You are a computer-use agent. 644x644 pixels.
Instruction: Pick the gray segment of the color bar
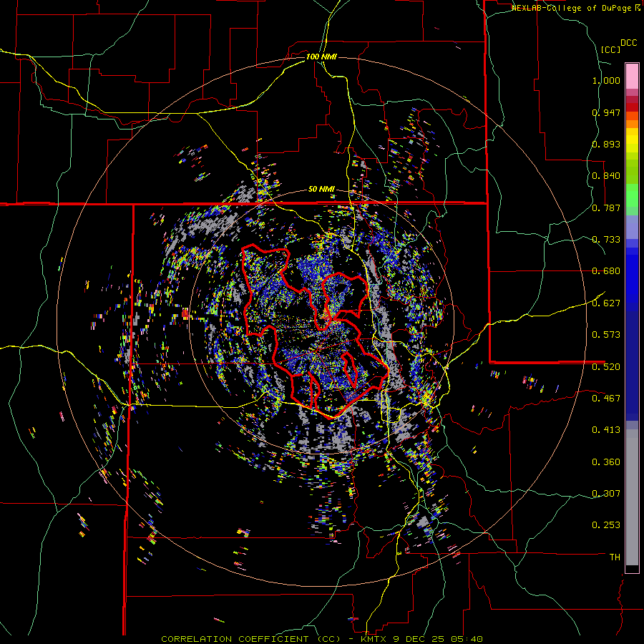tap(632, 497)
